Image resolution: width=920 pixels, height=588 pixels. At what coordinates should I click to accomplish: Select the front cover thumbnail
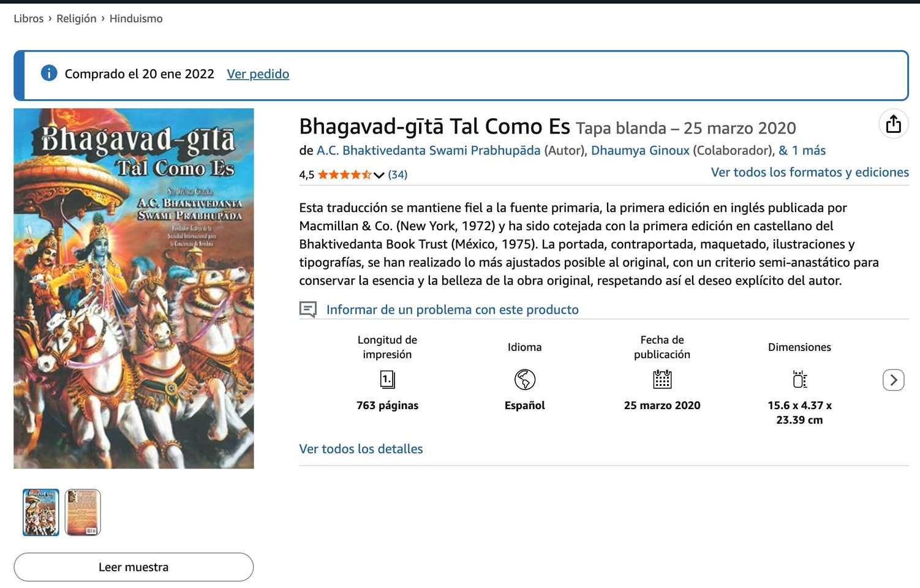pyautogui.click(x=41, y=512)
